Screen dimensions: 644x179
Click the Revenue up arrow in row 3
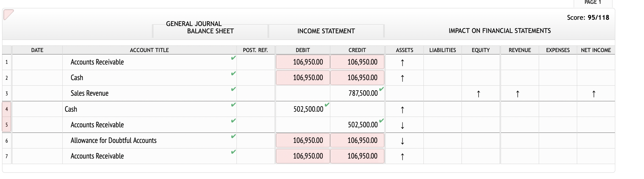point(518,94)
